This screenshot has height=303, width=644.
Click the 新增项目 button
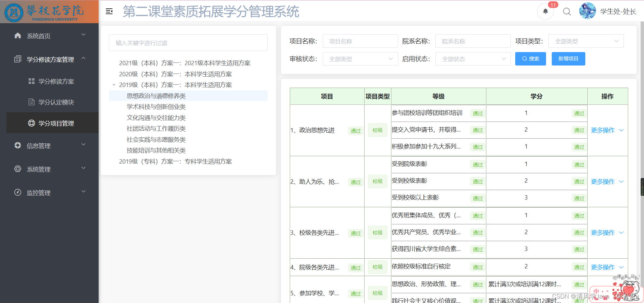click(568, 59)
